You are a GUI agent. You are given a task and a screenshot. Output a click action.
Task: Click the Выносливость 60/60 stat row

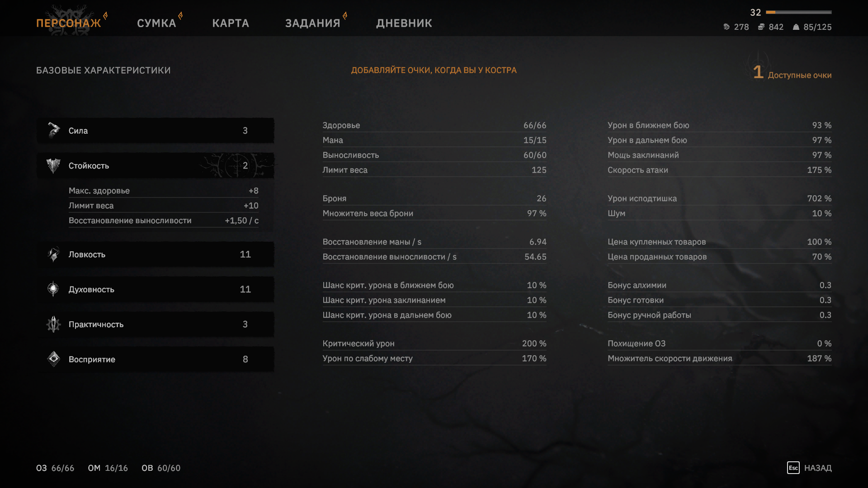[x=434, y=155]
